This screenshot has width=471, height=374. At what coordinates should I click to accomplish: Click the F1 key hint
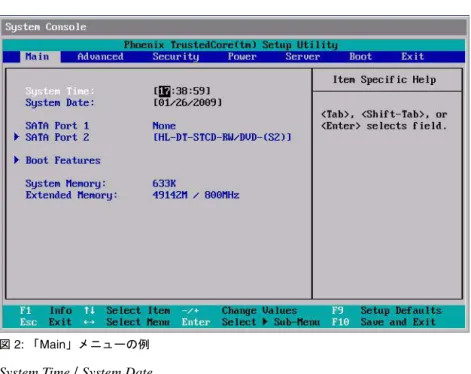[25, 310]
